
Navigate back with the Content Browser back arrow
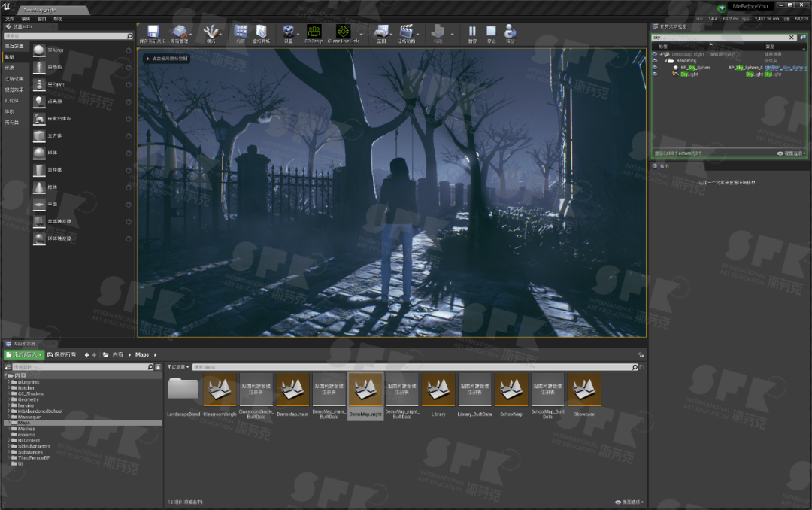86,355
